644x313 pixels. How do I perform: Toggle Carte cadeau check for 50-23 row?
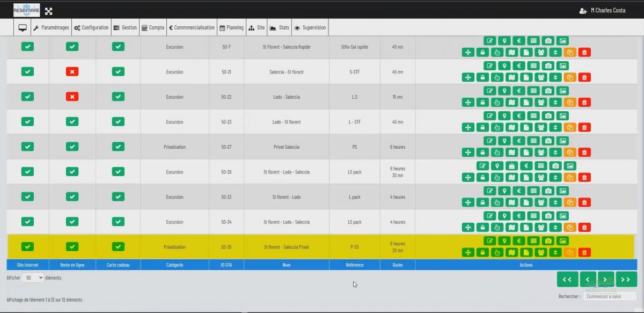click(x=118, y=122)
